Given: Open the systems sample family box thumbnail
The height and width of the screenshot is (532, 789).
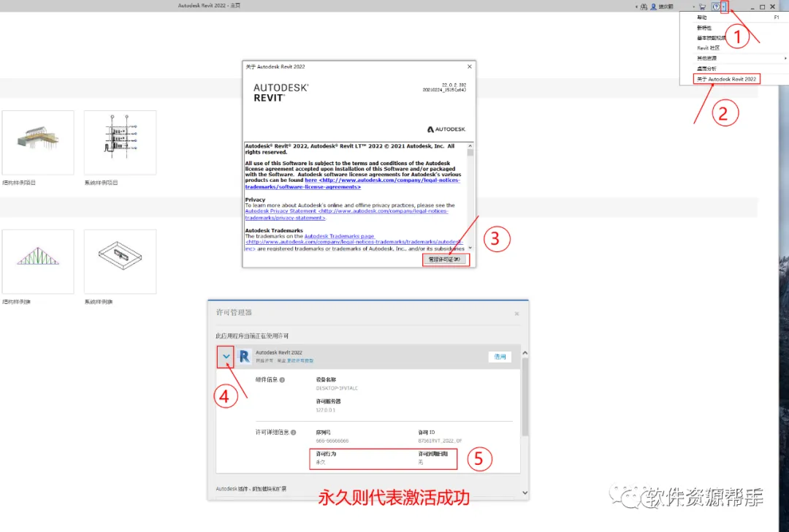Looking at the screenshot, I should pos(120,262).
